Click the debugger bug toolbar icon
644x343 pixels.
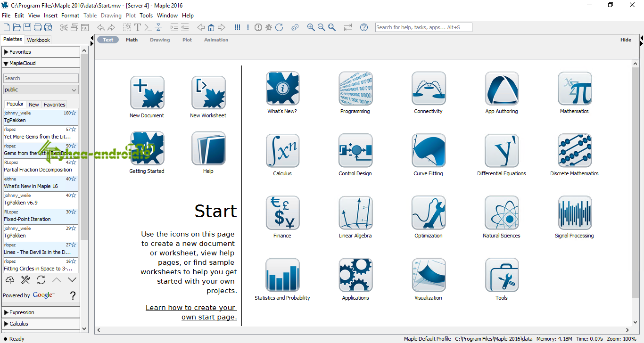[x=269, y=27]
